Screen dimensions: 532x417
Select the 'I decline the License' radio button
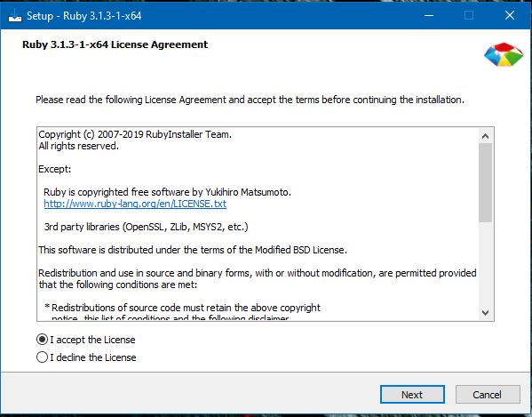point(42,357)
